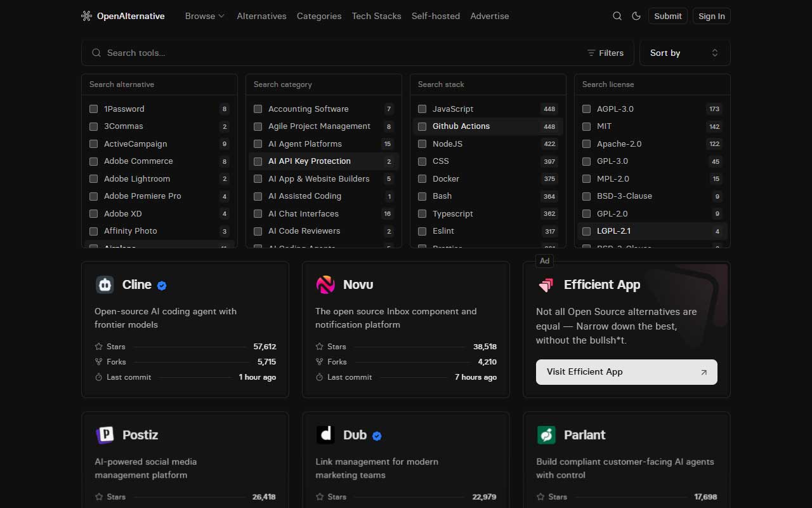This screenshot has height=508, width=812.
Task: Open the Advertise nav item
Action: [x=490, y=16]
